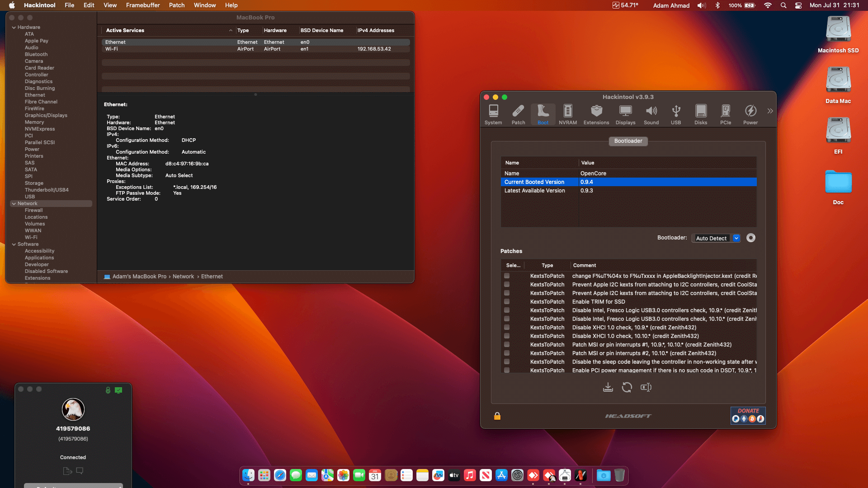The width and height of the screenshot is (868, 488).
Task: Collapse the Network tree in sidebar
Action: [14, 204]
